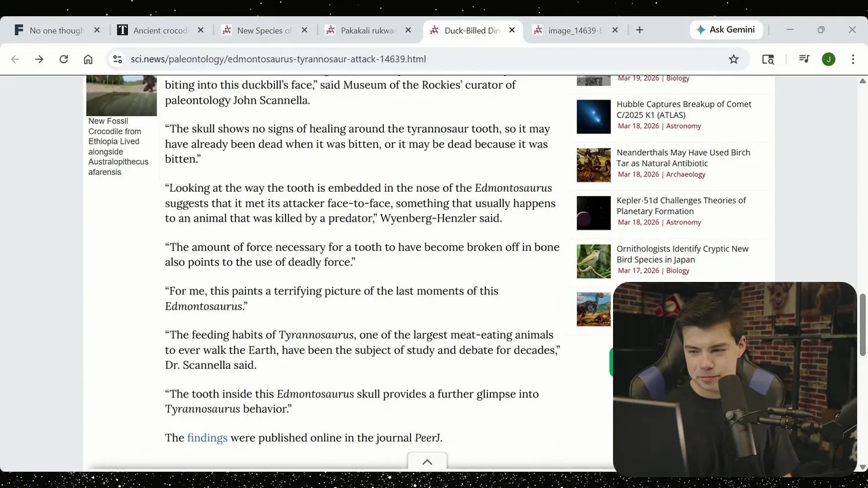Click the fossil crocodile thumbnail image
Screen dimensions: 868x488
(121, 96)
